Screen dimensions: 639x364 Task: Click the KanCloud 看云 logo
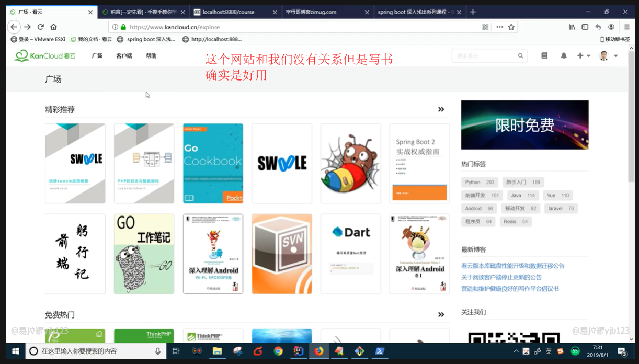click(45, 55)
